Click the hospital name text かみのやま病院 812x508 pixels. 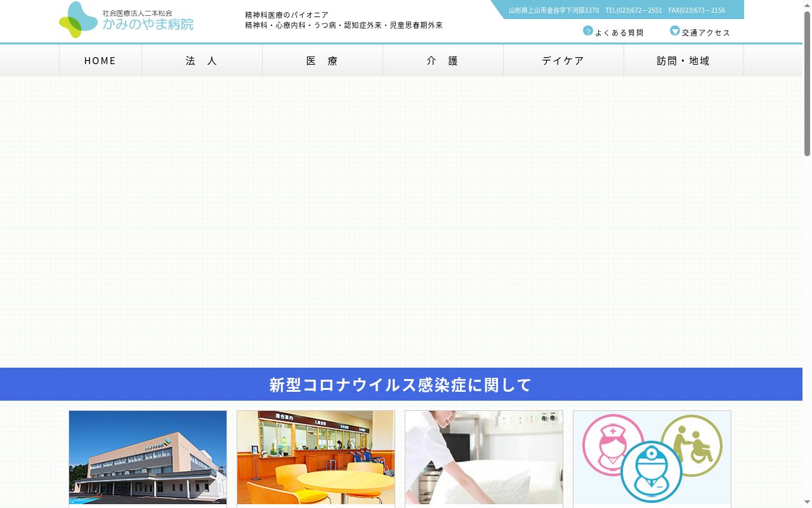click(x=148, y=24)
